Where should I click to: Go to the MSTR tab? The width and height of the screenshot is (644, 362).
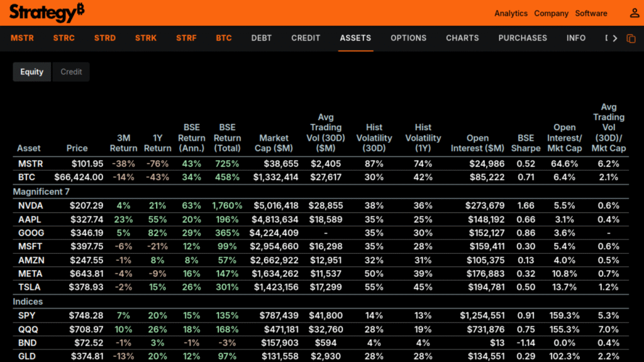point(22,38)
